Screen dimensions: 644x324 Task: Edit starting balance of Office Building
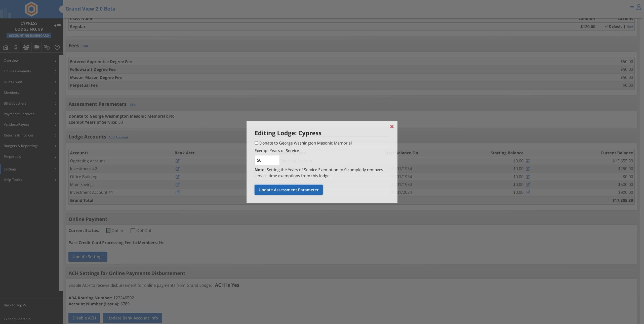pos(528,177)
